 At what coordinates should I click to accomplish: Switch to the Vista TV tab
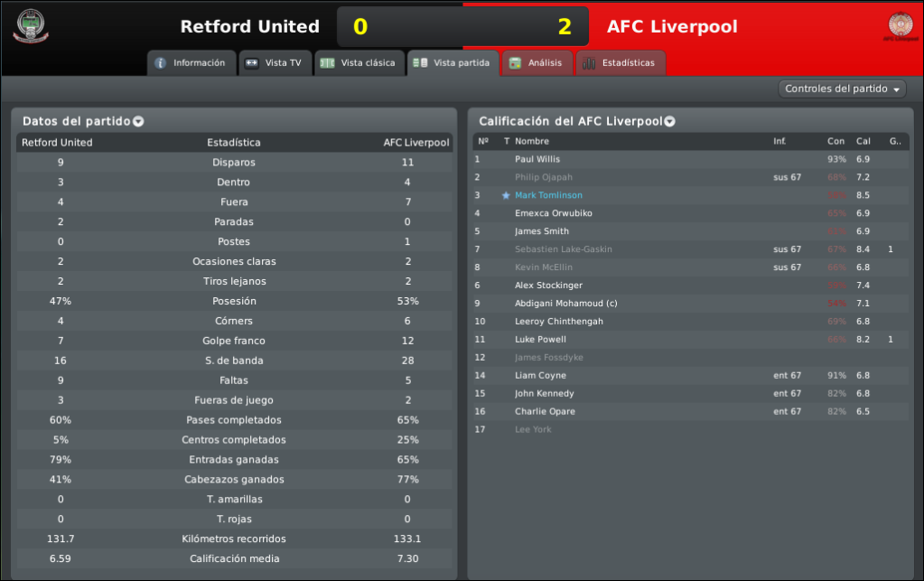(x=275, y=63)
